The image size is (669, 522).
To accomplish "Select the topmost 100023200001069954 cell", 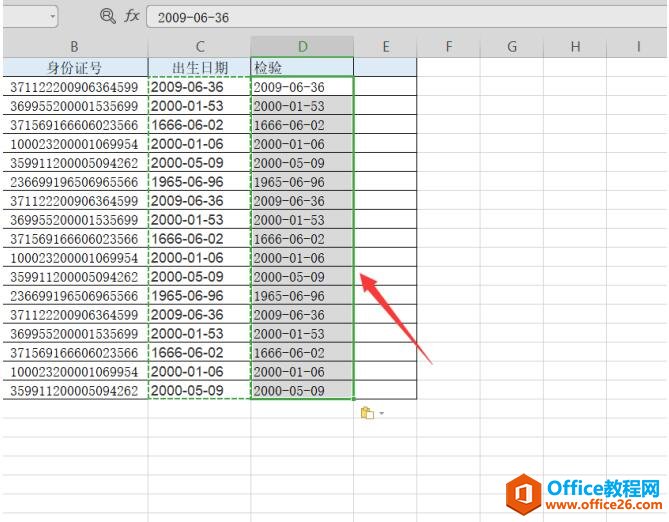I will pos(75,144).
